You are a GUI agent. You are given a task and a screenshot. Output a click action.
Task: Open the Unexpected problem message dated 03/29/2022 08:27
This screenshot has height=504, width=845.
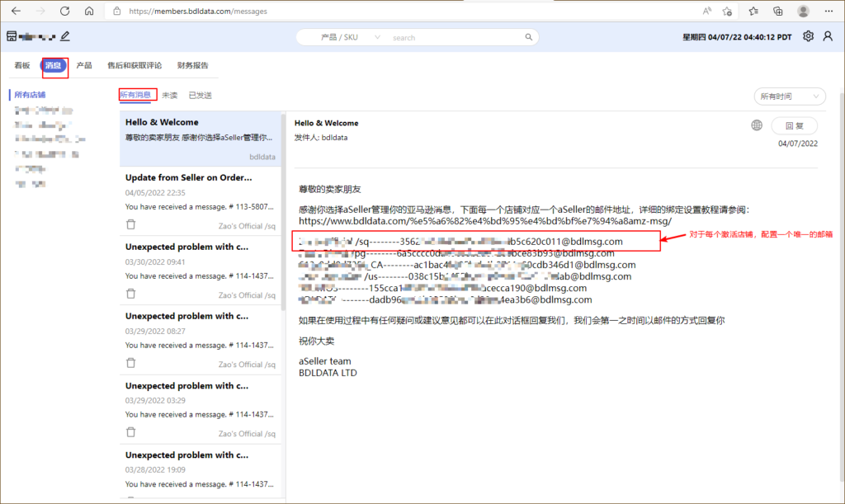pyautogui.click(x=200, y=339)
